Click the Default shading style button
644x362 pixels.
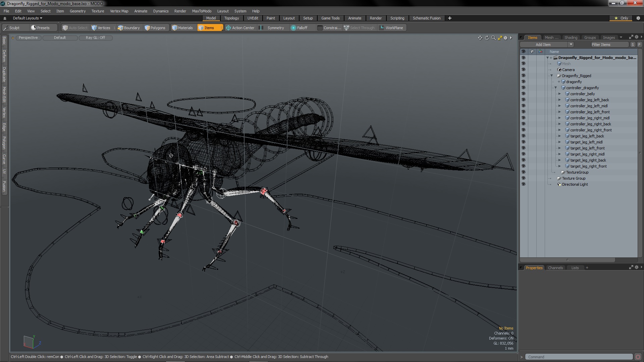click(60, 38)
